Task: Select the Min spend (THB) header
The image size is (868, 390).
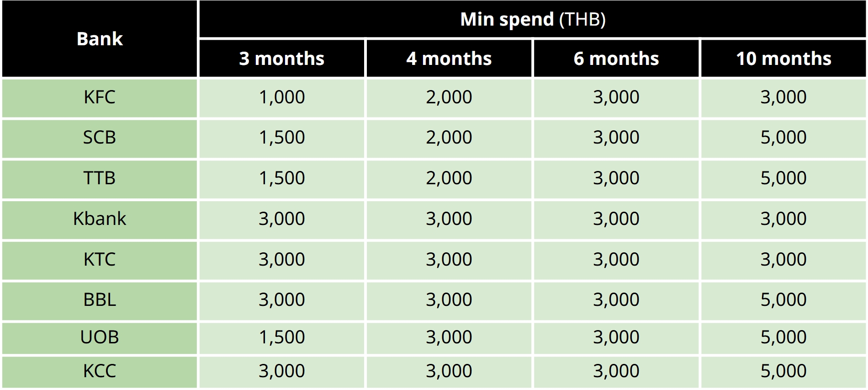Action: pyautogui.click(x=532, y=19)
